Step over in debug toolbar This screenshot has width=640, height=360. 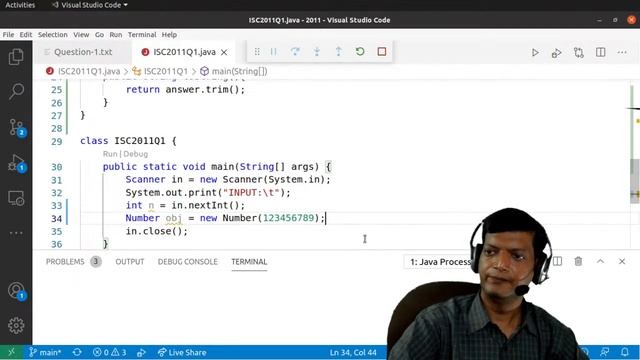point(295,52)
